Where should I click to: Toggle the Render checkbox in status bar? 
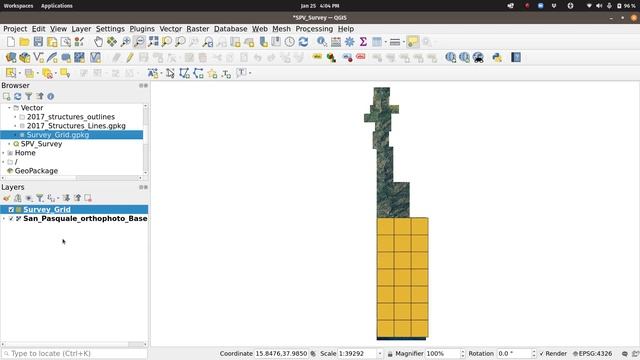point(542,353)
